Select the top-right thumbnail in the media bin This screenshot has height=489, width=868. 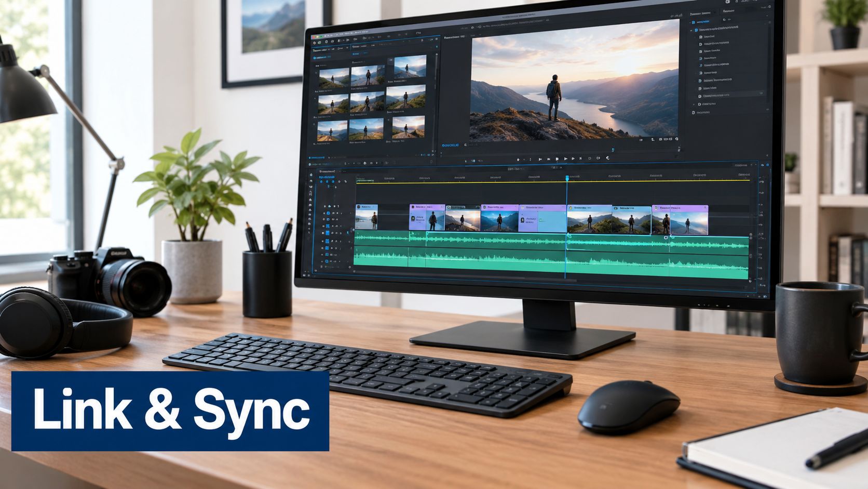[410, 68]
